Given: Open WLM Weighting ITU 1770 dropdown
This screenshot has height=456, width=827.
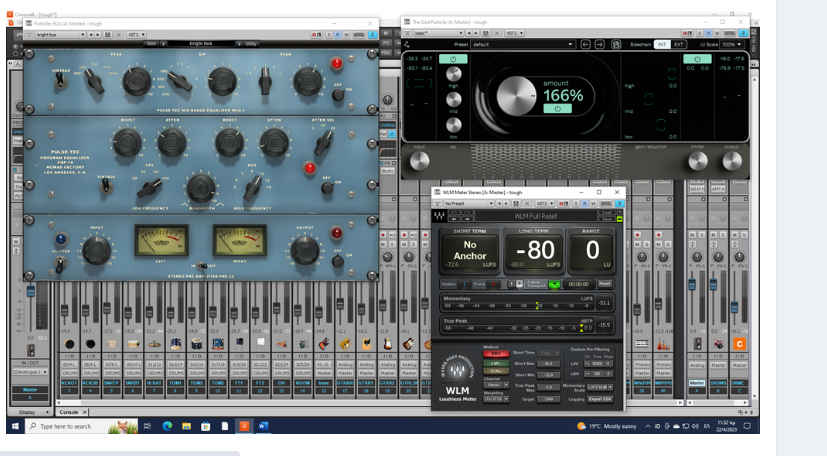Looking at the screenshot, I should [496, 399].
